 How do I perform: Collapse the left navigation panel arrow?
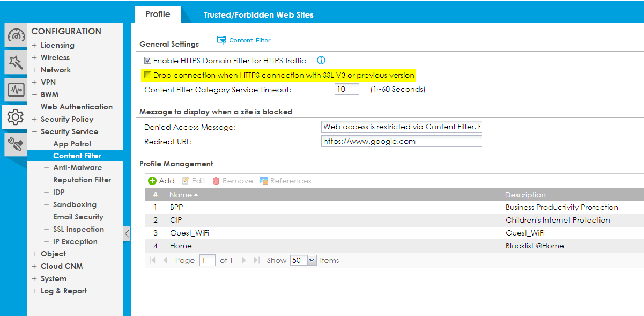point(127,234)
